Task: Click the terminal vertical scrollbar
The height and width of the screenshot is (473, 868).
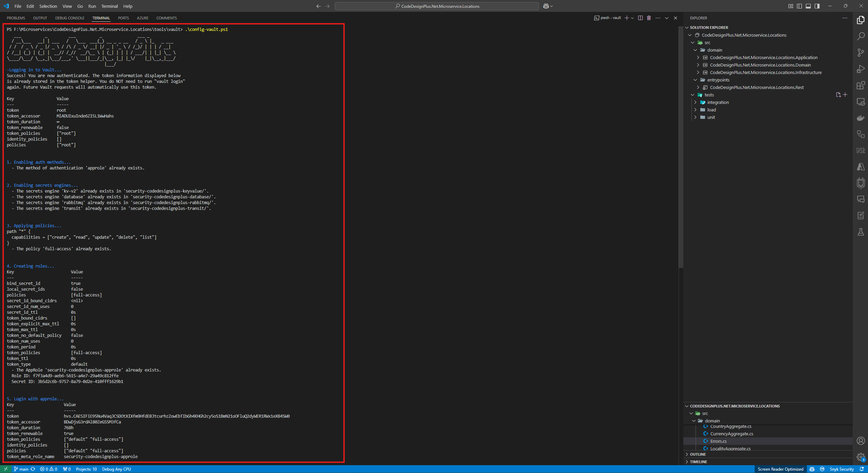Action: click(x=681, y=146)
